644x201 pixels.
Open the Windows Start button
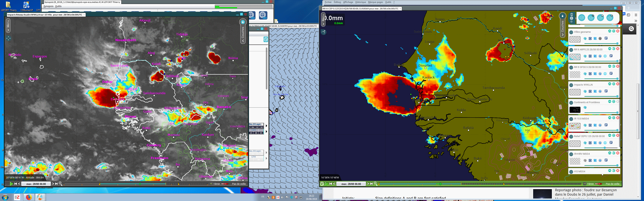[x=5, y=197]
